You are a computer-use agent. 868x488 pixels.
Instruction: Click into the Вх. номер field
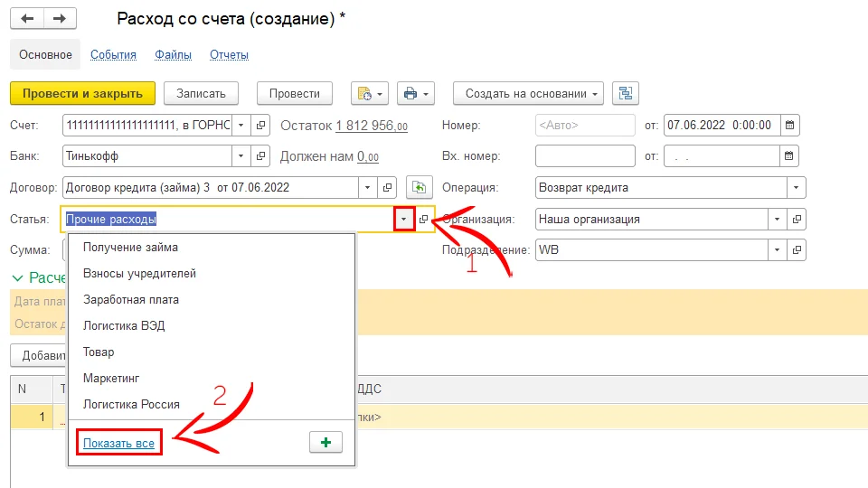pyautogui.click(x=585, y=156)
